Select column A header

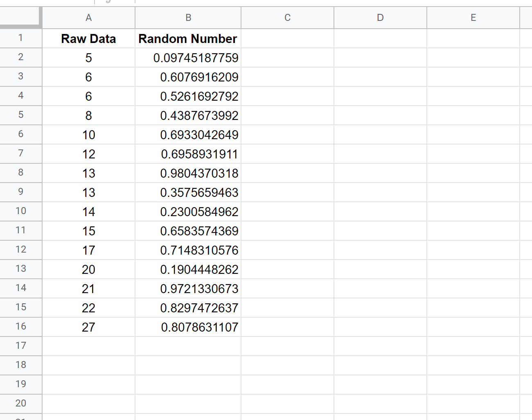coord(88,18)
